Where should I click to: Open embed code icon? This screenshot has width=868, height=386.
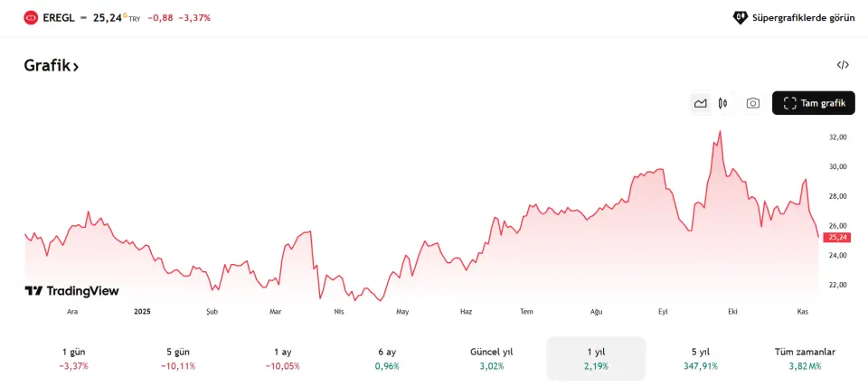click(843, 65)
